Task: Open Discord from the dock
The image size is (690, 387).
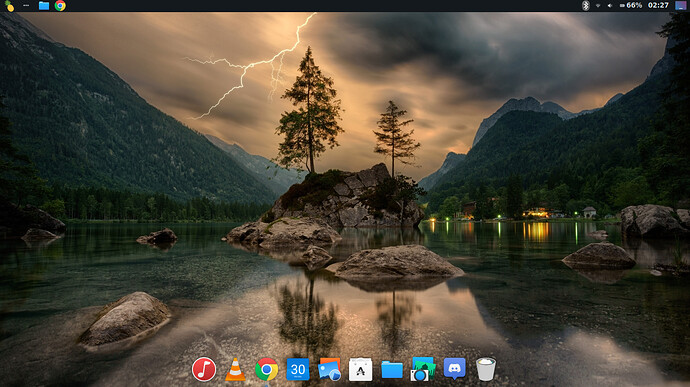Action: [455, 369]
